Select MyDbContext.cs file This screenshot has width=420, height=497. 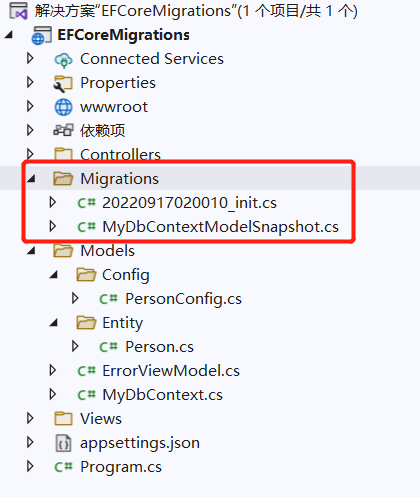pos(162,395)
